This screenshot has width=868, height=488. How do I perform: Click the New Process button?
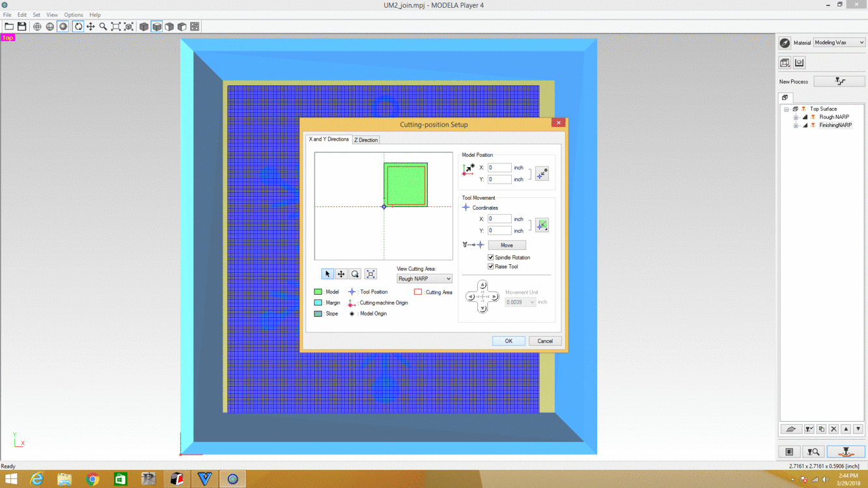coord(839,81)
